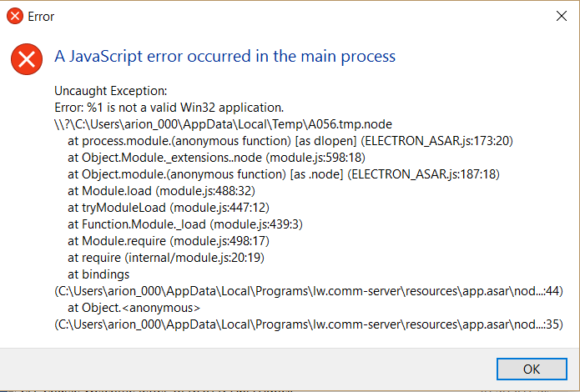Click the 'Uncaught Exception:' line

(111, 91)
